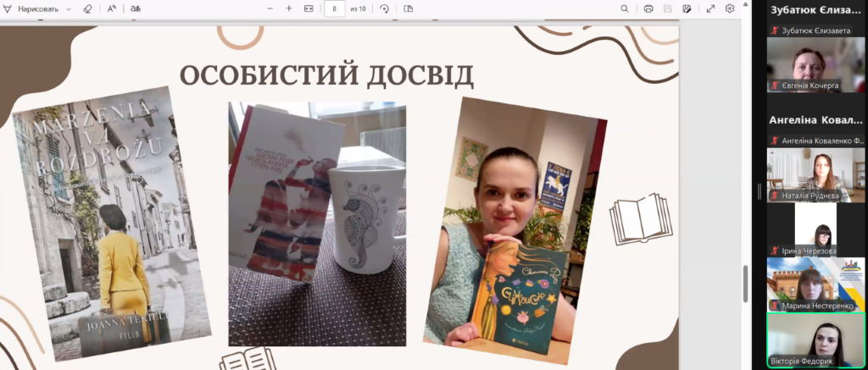Click the Зубатюк Єлиза... large header name
Image resolution: width=868 pixels, height=370 pixels.
pyautogui.click(x=816, y=10)
